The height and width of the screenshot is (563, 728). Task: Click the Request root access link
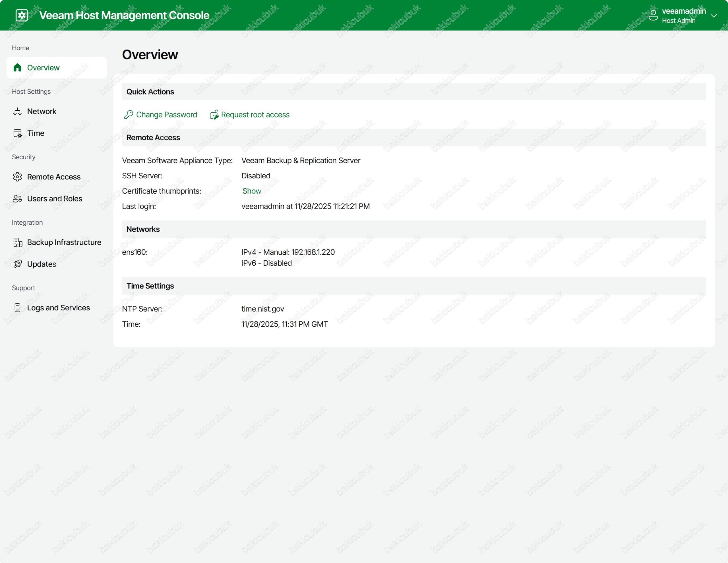(x=255, y=115)
